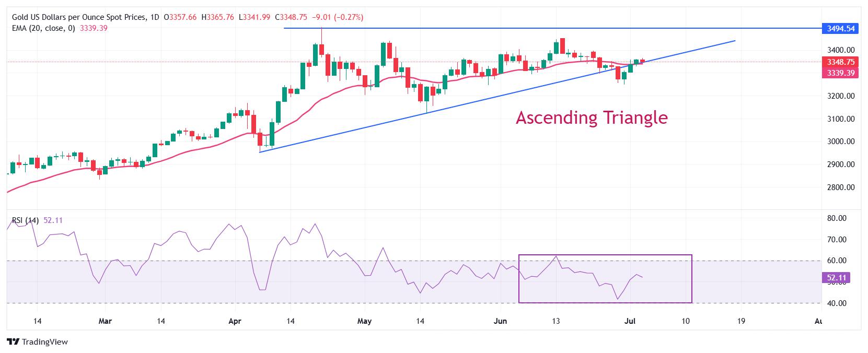Click the 3000.00 price axis label
The height and width of the screenshot is (353, 868).
point(841,142)
